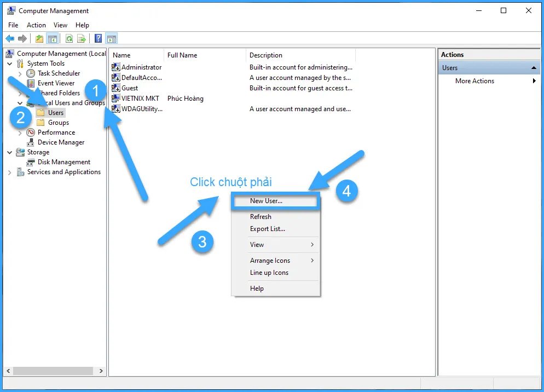Select the Guest user account

[130, 88]
